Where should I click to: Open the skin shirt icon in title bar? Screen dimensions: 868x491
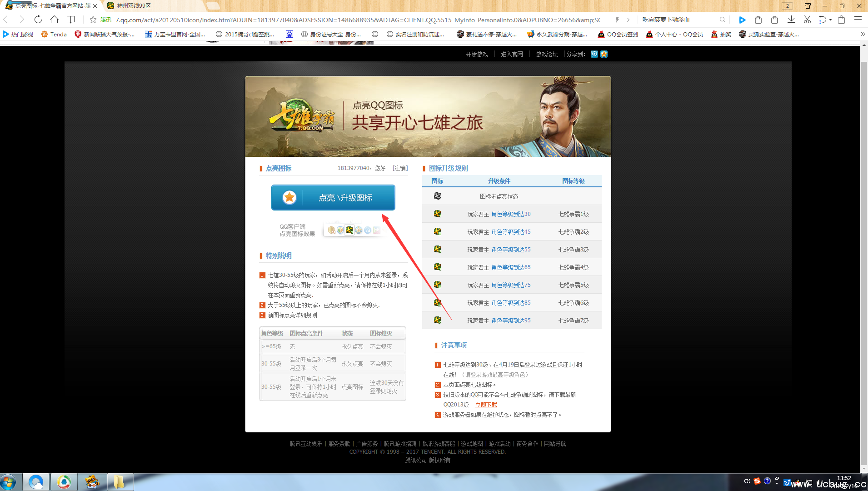point(808,6)
